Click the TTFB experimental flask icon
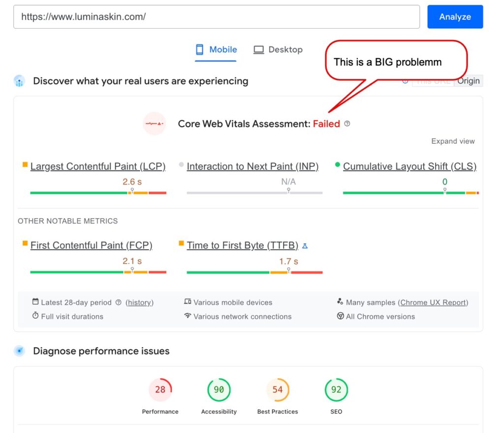Image resolution: width=504 pixels, height=433 pixels. [x=305, y=246]
